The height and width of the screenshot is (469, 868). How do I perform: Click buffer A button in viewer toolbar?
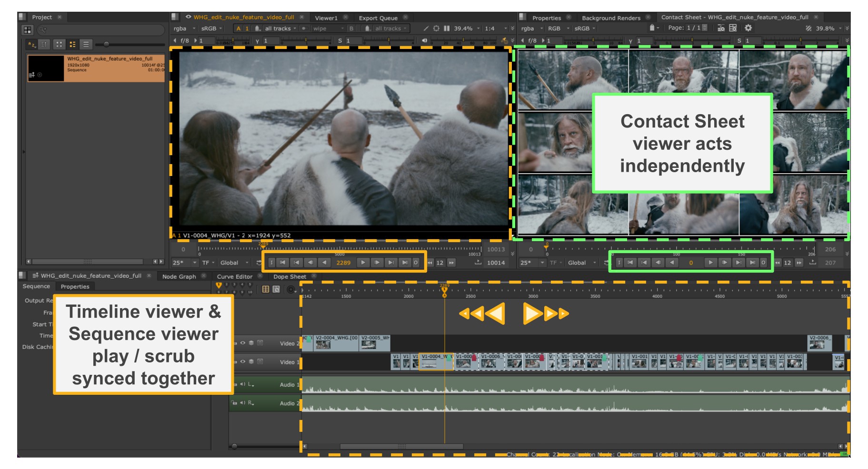pos(239,29)
